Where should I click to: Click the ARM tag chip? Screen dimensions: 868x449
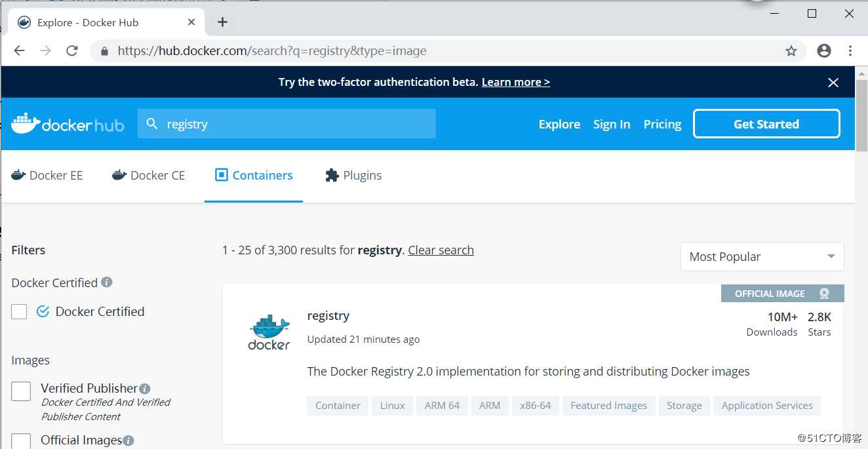pyautogui.click(x=490, y=406)
